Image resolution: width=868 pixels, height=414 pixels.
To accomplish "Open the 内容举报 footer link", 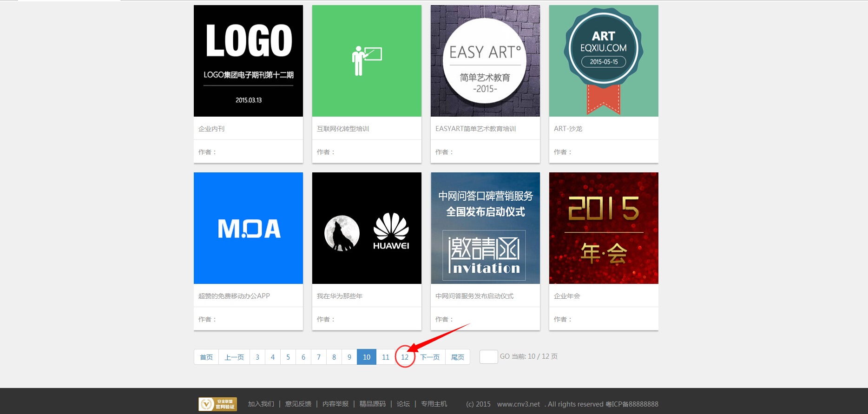I will tap(335, 404).
